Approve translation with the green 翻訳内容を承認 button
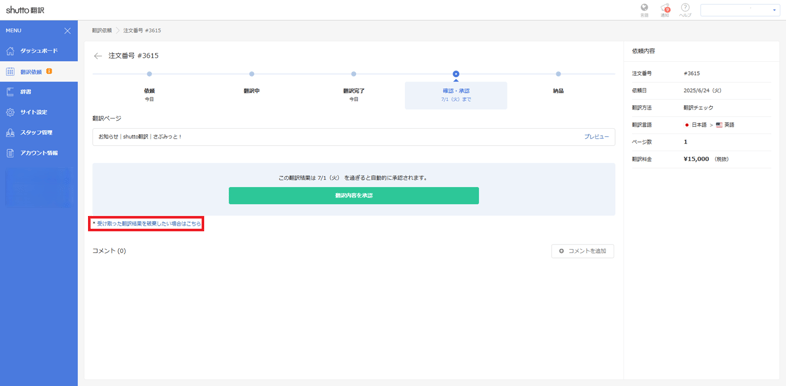The width and height of the screenshot is (786, 386). 353,196
